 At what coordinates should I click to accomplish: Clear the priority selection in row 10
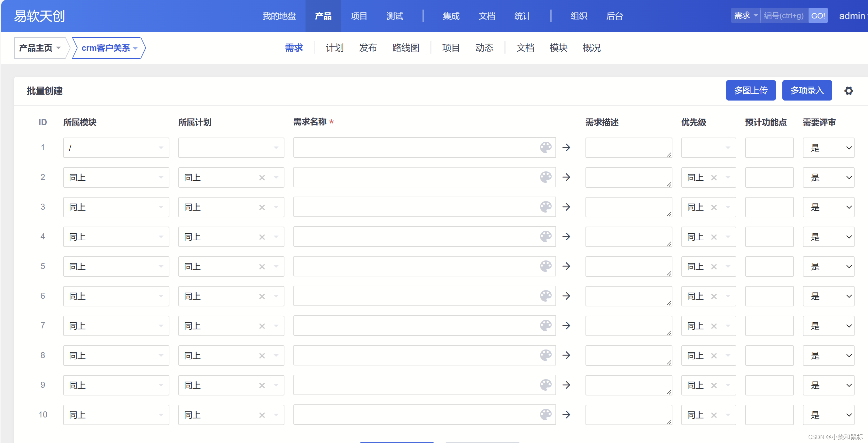tap(714, 415)
